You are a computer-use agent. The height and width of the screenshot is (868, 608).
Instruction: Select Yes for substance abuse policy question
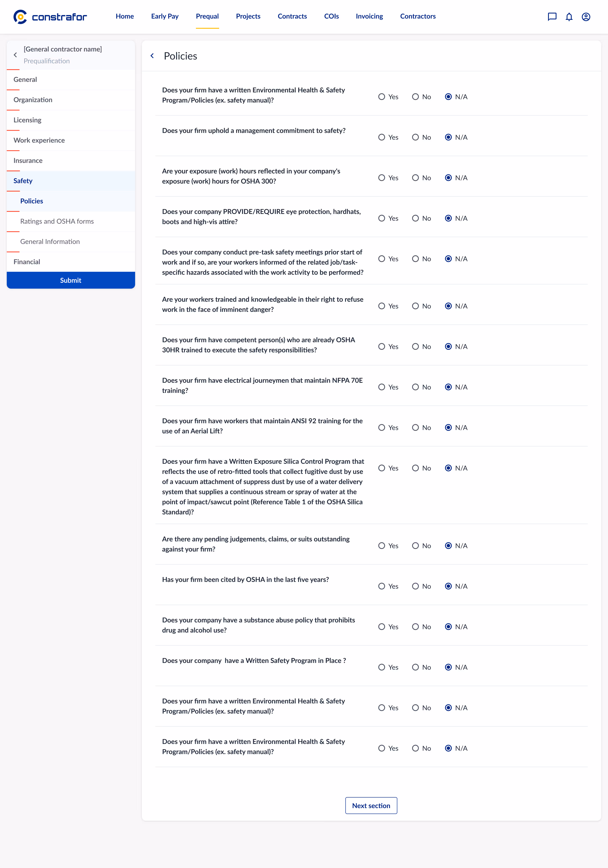[382, 626]
